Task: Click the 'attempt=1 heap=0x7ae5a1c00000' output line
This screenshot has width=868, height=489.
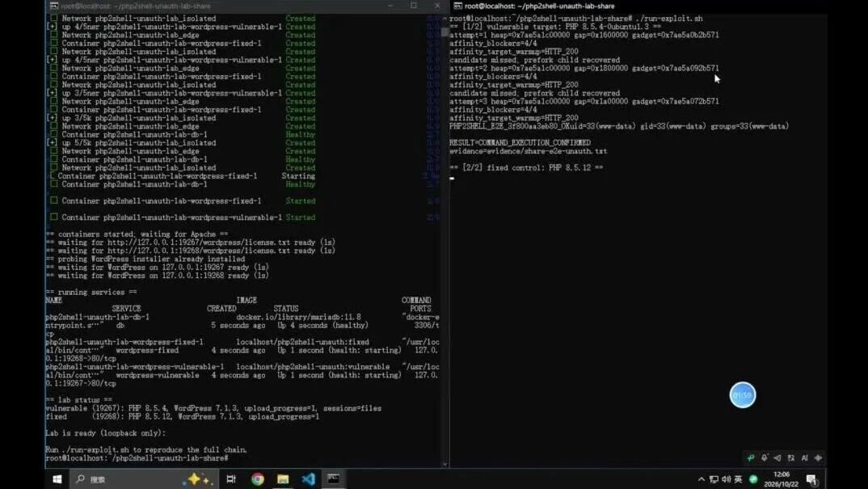Action: (584, 35)
